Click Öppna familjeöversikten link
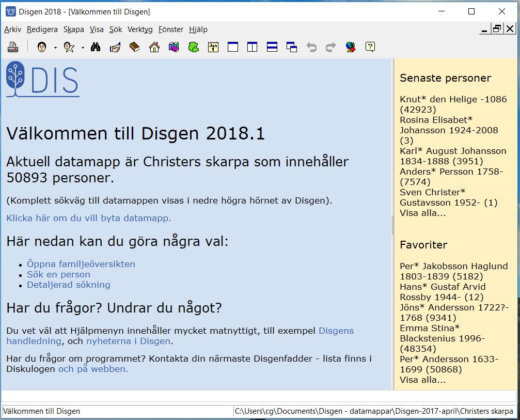This screenshot has width=520, height=420. 81,264
